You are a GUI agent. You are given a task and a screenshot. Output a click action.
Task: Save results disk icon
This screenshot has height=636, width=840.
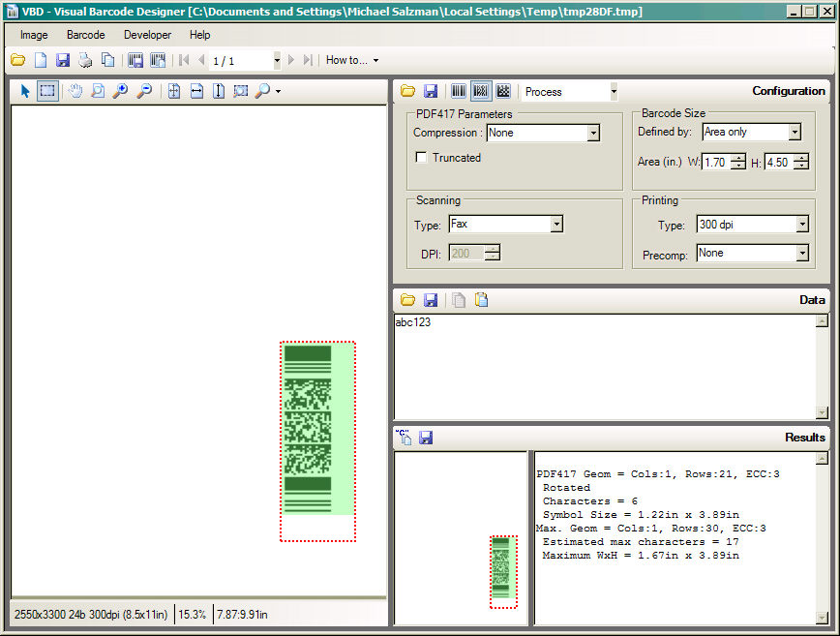point(426,438)
